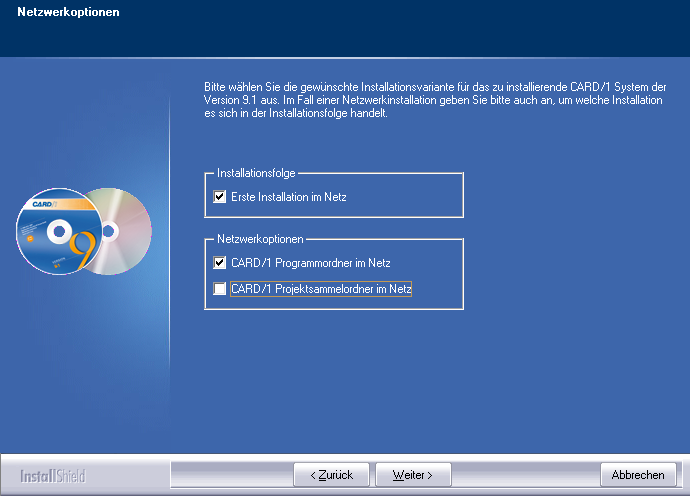690x496 pixels.
Task: Uncheck Erste Installation im Netz checkbox
Action: [x=220, y=196]
